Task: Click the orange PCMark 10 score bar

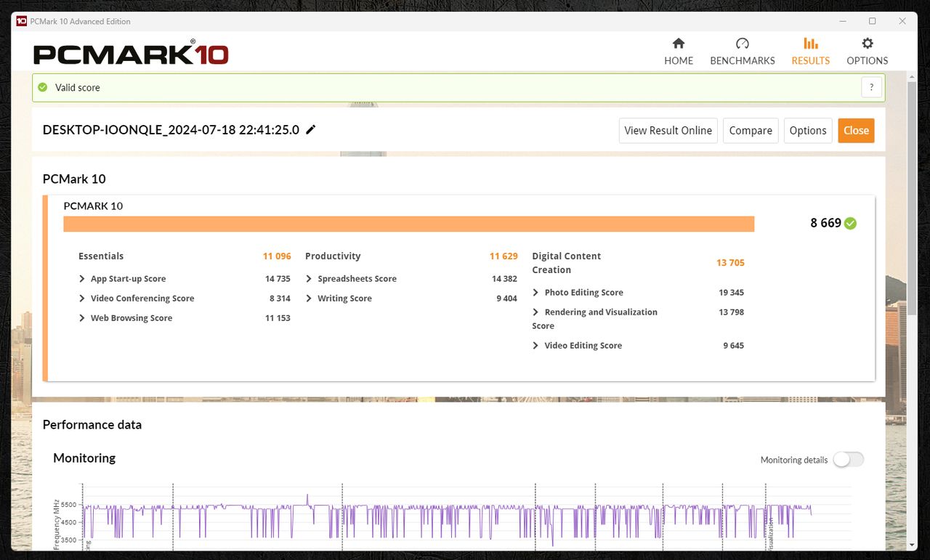Action: coord(409,224)
